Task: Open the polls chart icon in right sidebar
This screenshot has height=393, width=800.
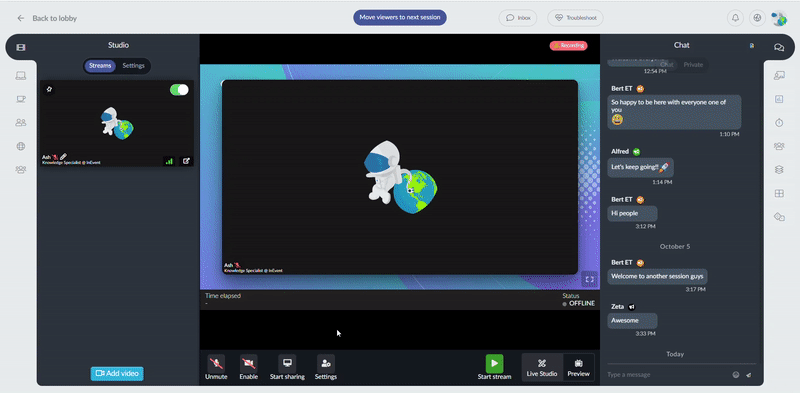Action: (x=779, y=99)
